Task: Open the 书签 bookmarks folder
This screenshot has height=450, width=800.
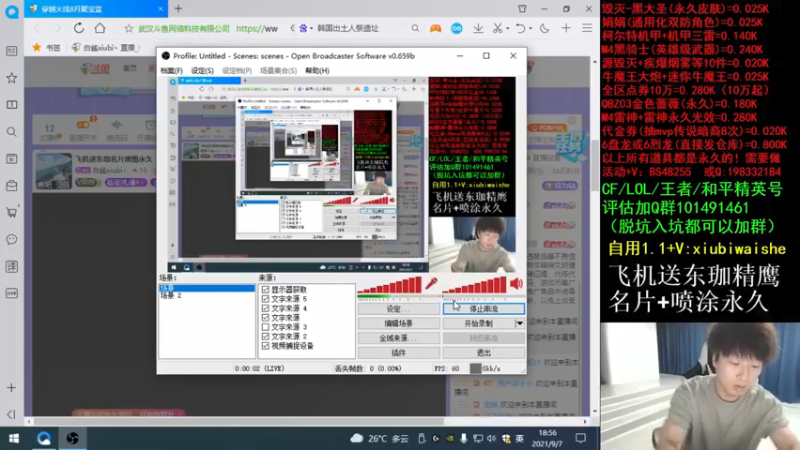Action: [x=47, y=47]
